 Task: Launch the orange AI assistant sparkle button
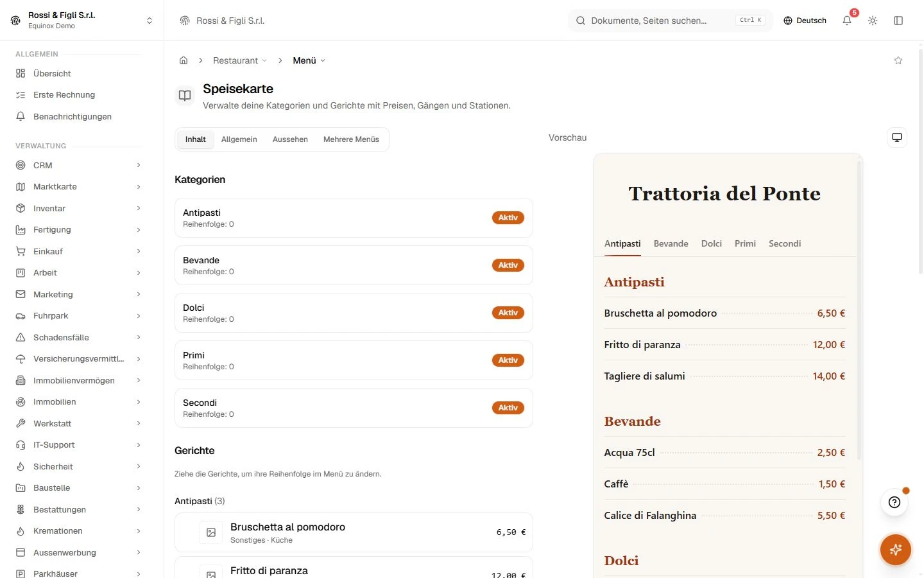coord(896,550)
